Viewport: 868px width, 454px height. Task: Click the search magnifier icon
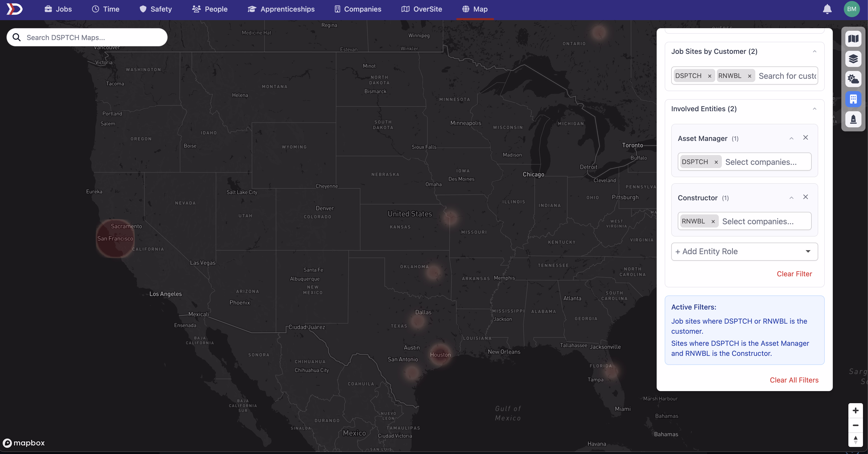point(17,37)
